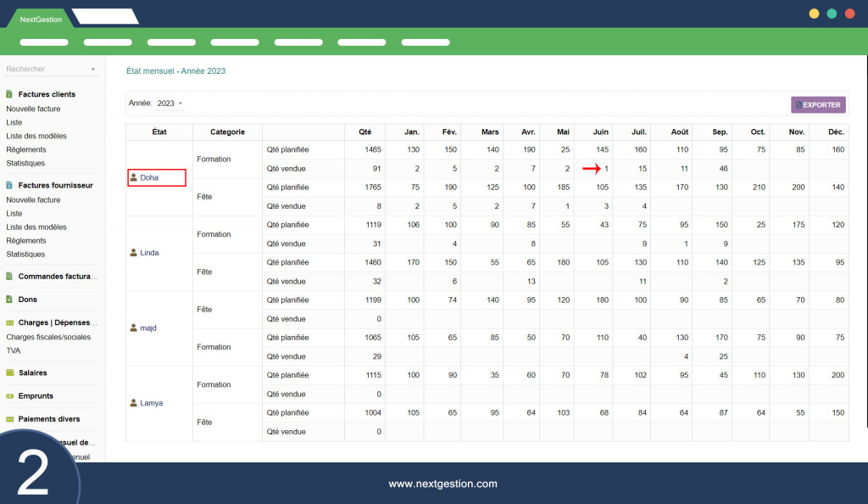
Task: Open Nouvelle facture under Factures clients
Action: (x=33, y=109)
